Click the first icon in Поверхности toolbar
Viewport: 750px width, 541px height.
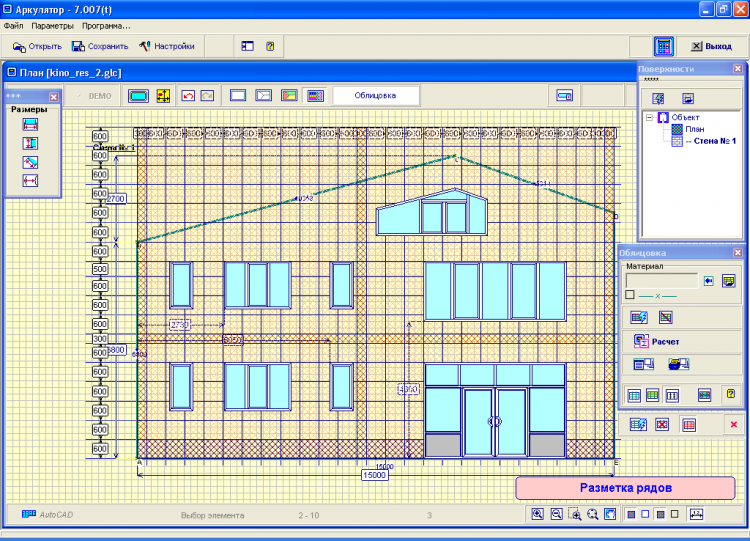coord(658,99)
